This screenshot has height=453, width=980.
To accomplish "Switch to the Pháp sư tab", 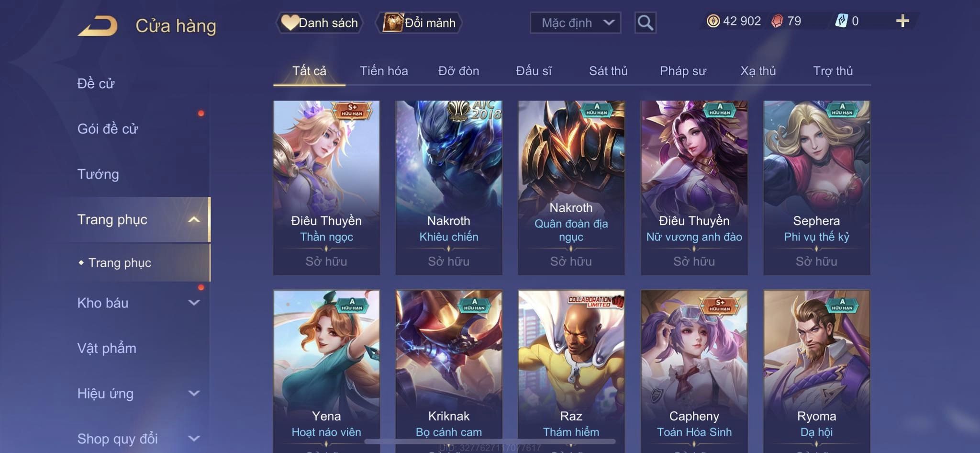I will pyautogui.click(x=683, y=71).
